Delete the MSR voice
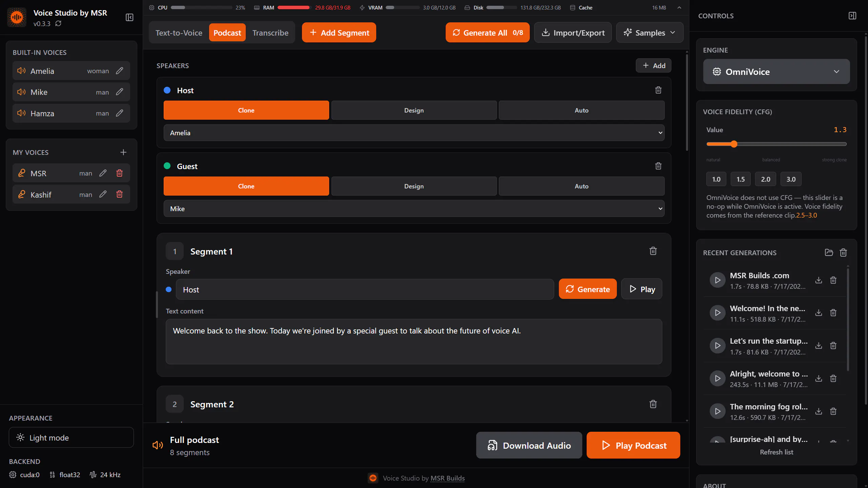The height and width of the screenshot is (488, 868). (119, 173)
